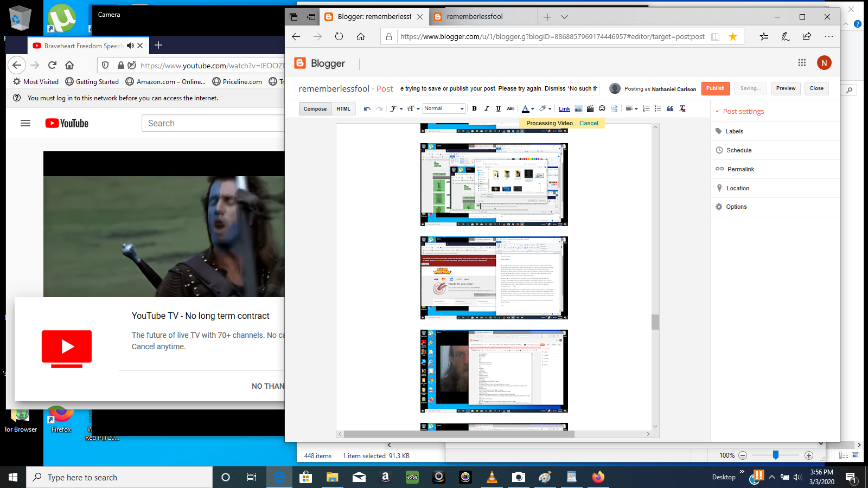The width and height of the screenshot is (868, 488).
Task: Open text color dropdown in Blogger
Action: tap(528, 108)
